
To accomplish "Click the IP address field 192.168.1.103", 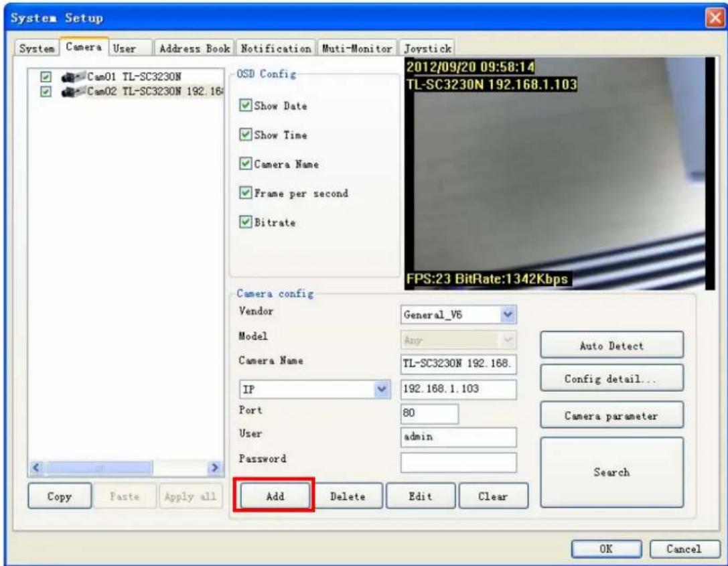I will point(458,389).
